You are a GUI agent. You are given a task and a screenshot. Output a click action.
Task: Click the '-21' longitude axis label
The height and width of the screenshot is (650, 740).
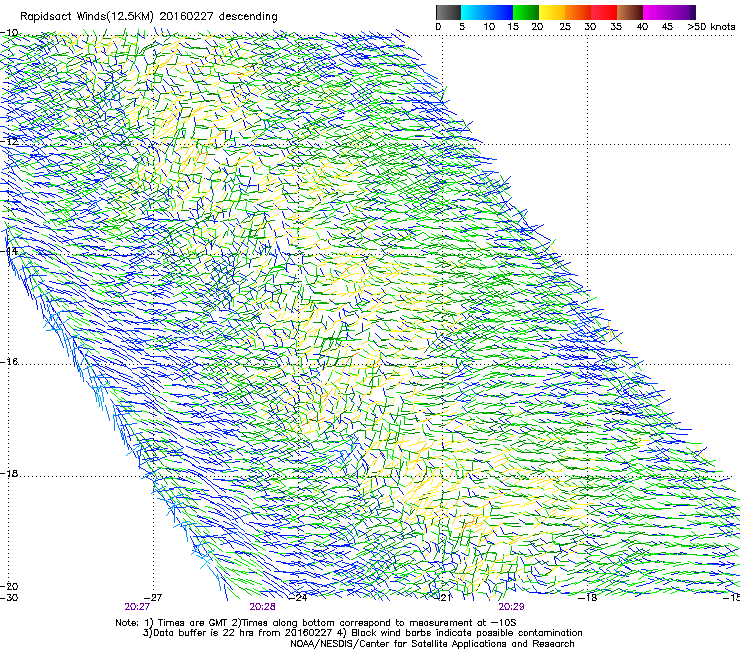(x=443, y=598)
